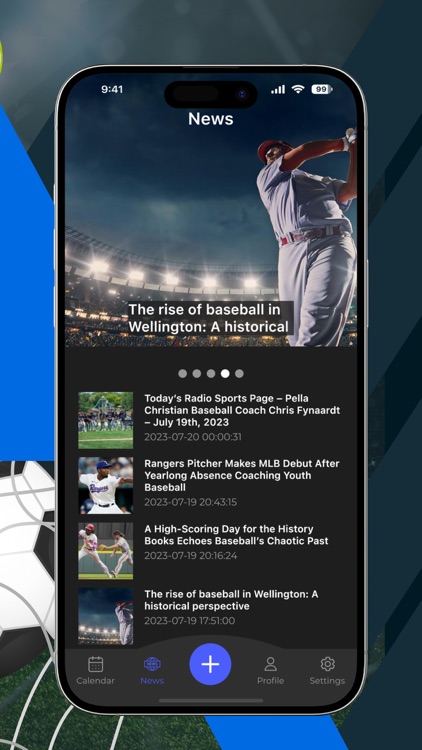The image size is (422, 750).
Task: Open the Calendar tab icon
Action: (x=96, y=664)
